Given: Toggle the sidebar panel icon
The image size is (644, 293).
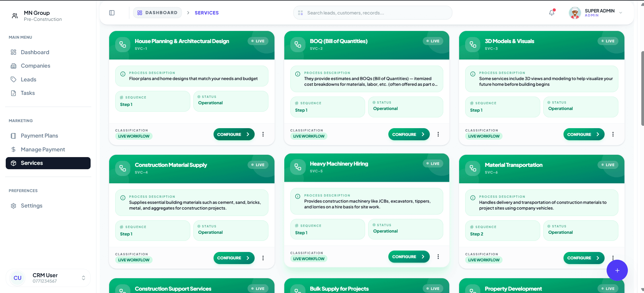Looking at the screenshot, I should (x=112, y=13).
